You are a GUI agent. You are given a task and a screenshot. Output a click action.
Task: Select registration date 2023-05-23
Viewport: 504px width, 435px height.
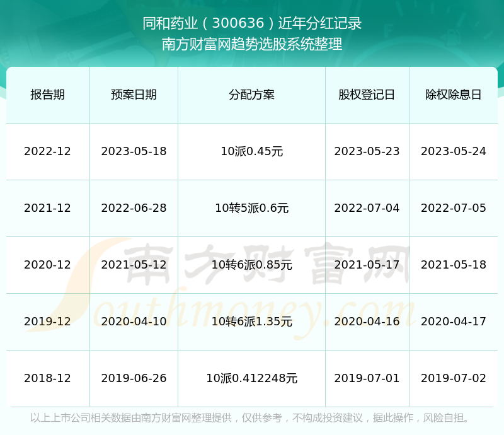[367, 151]
